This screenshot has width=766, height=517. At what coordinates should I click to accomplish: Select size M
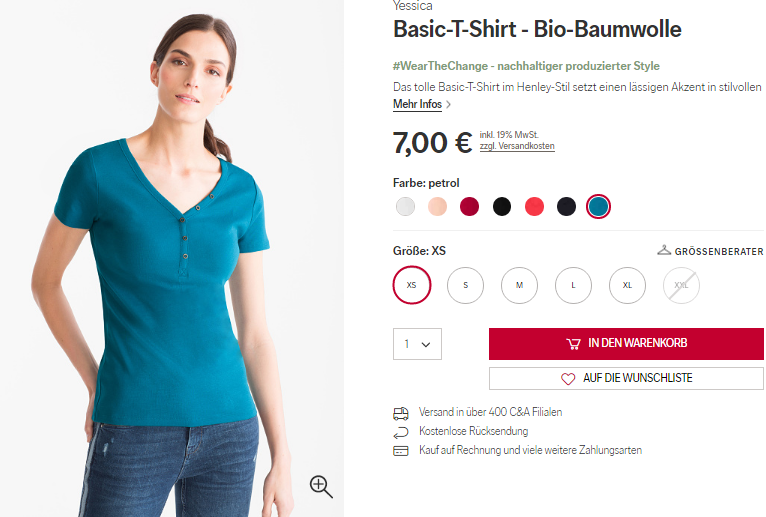(519, 285)
